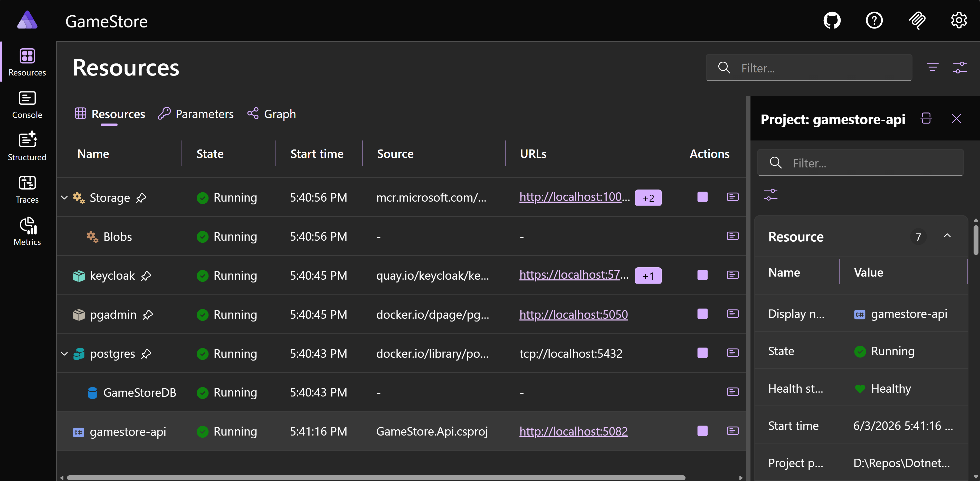Collapse the Storage row children
Image resolution: width=980 pixels, height=481 pixels.
[x=64, y=197]
